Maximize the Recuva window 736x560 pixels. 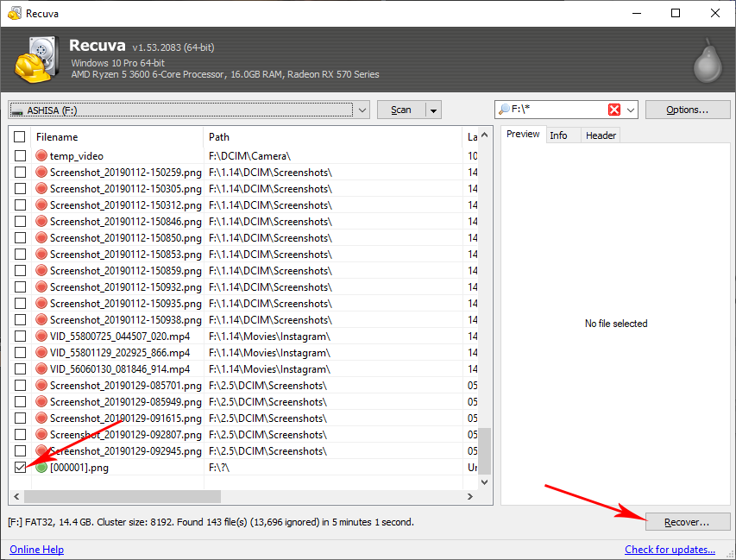tap(676, 13)
